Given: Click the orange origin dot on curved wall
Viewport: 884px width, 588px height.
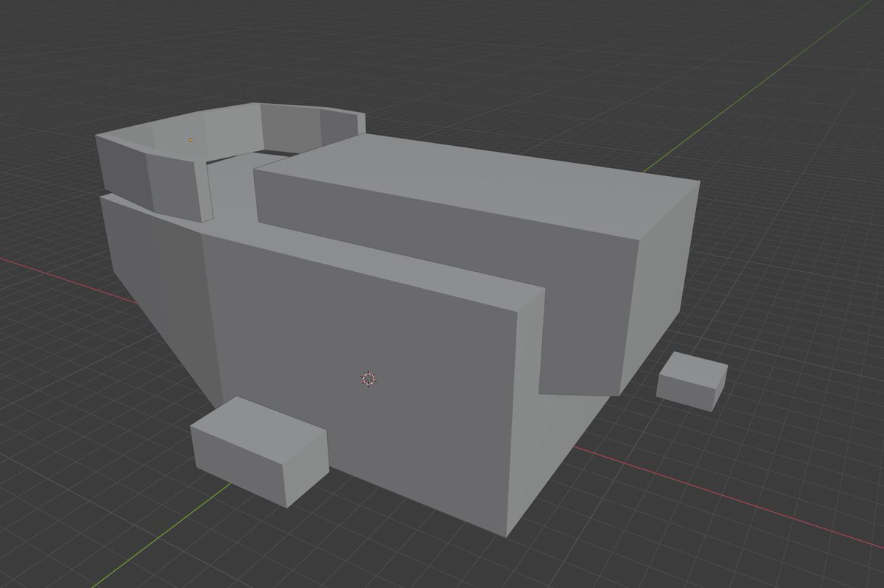Looking at the screenshot, I should point(191,139).
